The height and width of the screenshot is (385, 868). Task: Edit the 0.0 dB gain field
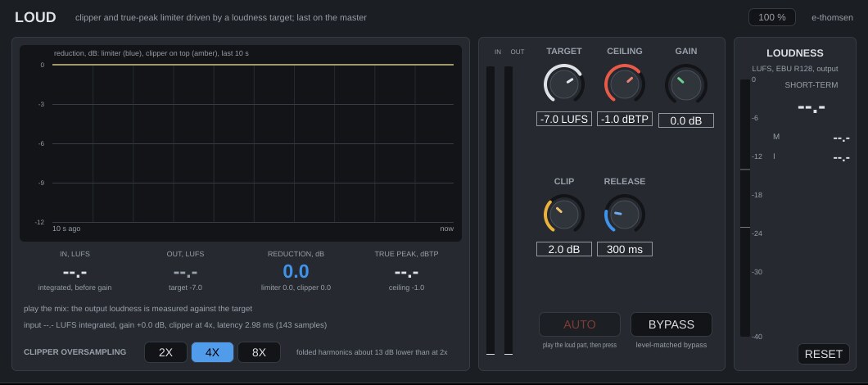tap(686, 120)
